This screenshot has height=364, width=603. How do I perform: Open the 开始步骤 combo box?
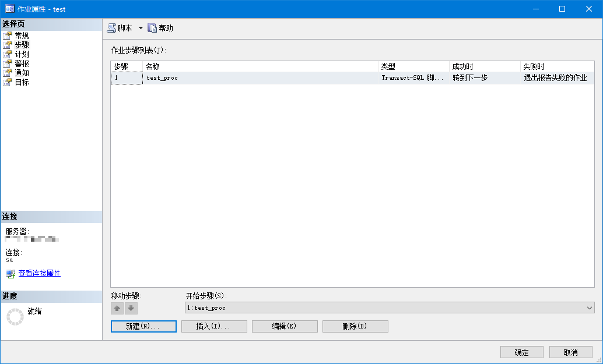588,308
